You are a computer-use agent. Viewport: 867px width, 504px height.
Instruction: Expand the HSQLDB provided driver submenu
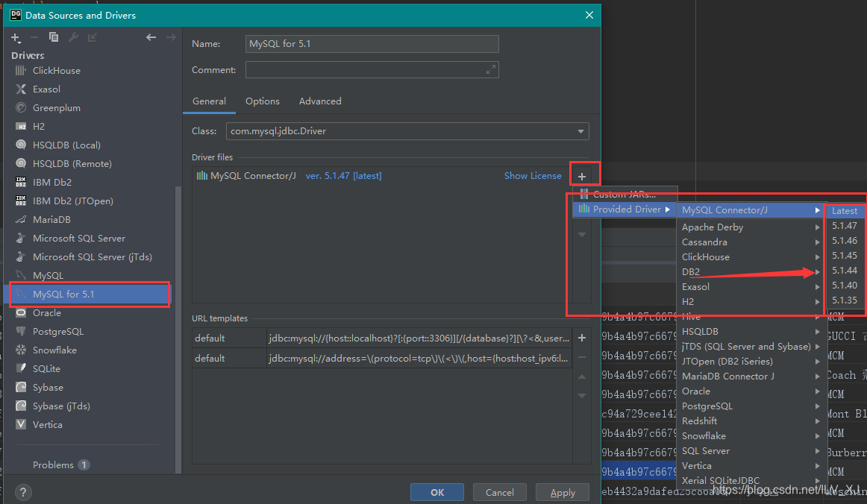tap(751, 332)
